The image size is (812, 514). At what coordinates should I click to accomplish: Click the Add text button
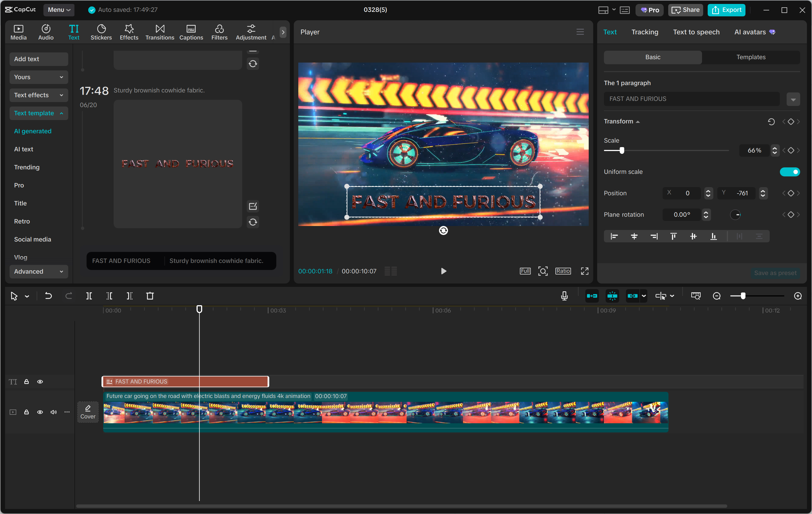[38, 59]
